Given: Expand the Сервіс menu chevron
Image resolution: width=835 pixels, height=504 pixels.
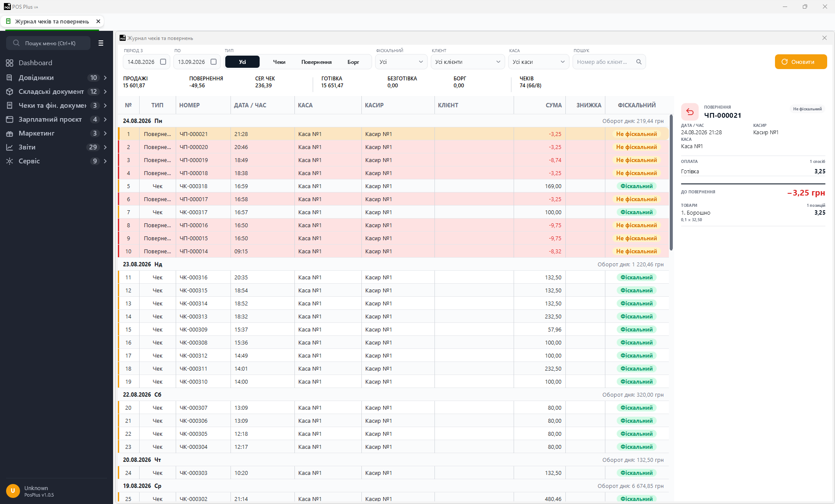Looking at the screenshot, I should point(105,161).
